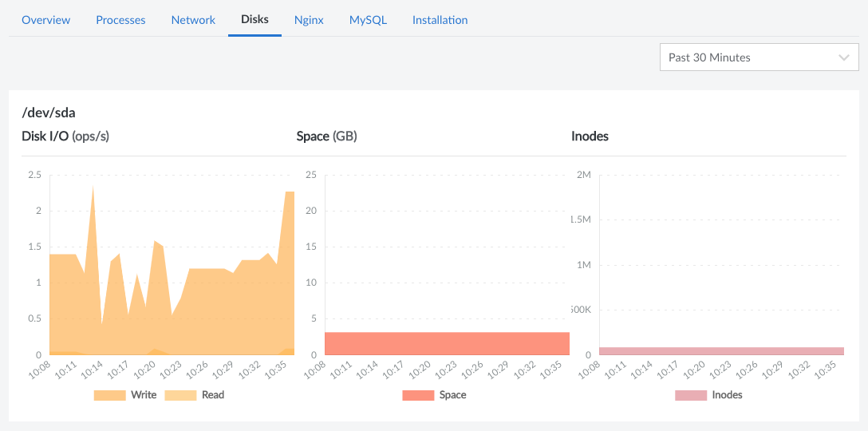Viewport: 868px width, 431px height.
Task: Switch to the MySQL tab
Action: (x=368, y=20)
